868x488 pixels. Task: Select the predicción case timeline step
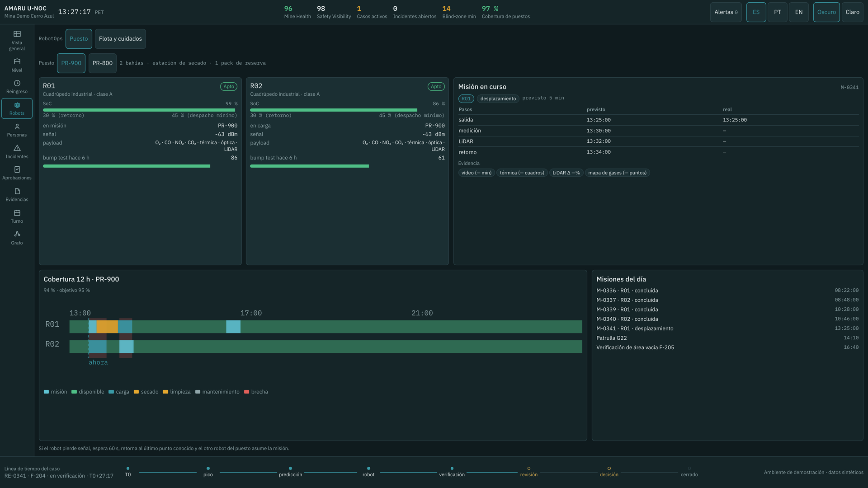point(290,471)
